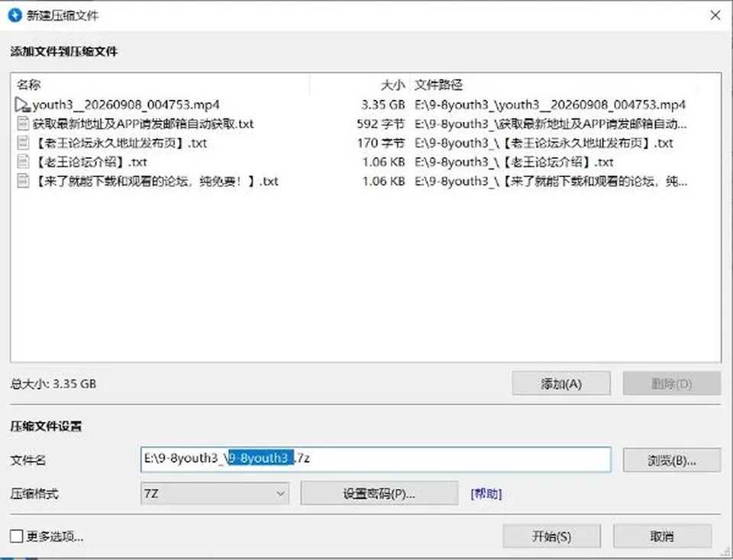The image size is (733, 560).
Task: Sort by the 大小 column header
Action: [392, 85]
